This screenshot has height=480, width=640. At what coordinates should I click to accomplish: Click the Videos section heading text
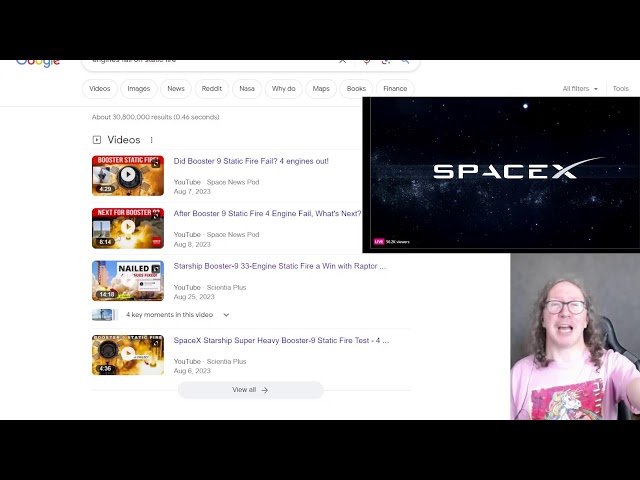click(124, 140)
